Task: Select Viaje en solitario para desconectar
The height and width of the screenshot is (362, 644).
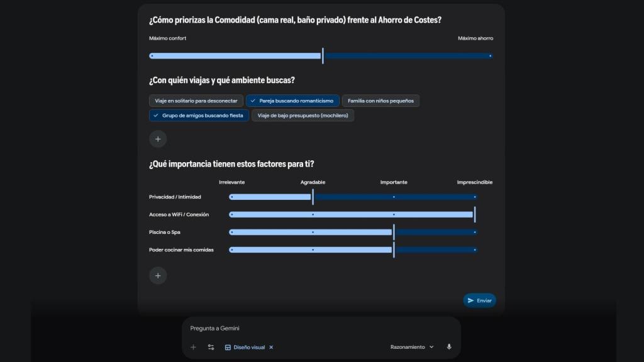Action: (196, 101)
